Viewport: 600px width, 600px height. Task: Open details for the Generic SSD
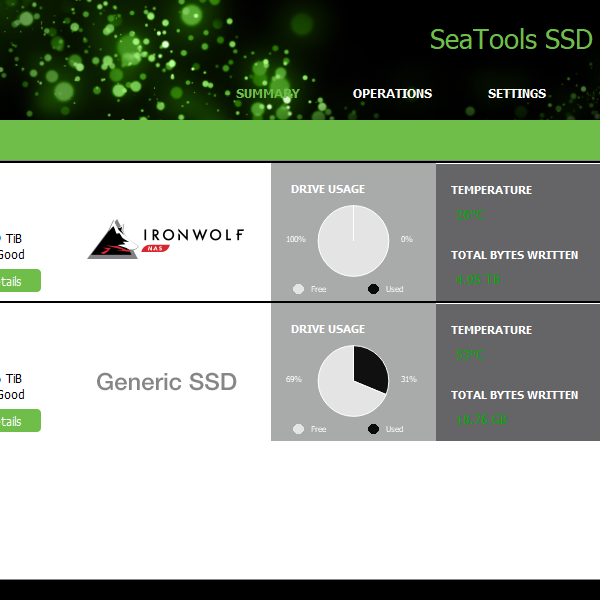click(19, 421)
